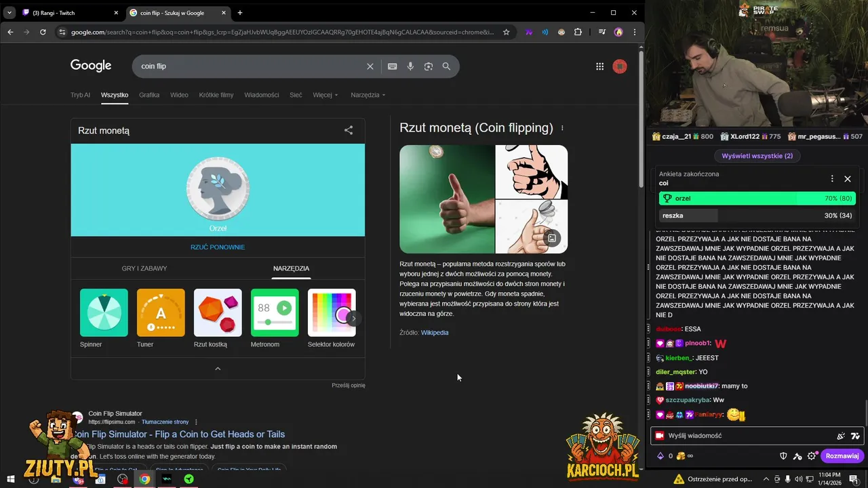Search by image with the Lens icon
The width and height of the screenshot is (868, 488).
429,66
